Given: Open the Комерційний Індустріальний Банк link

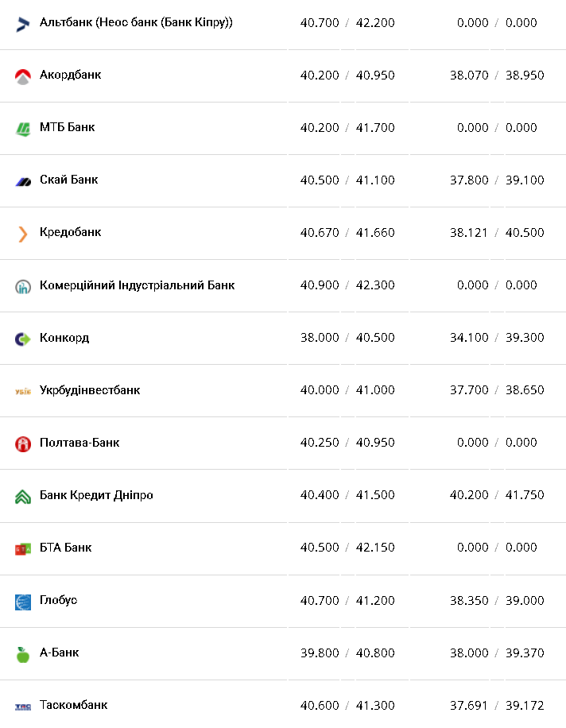Looking at the screenshot, I should [x=137, y=285].
